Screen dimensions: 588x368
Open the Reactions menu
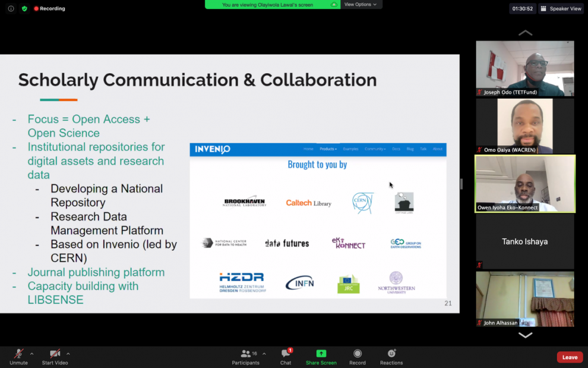391,354
